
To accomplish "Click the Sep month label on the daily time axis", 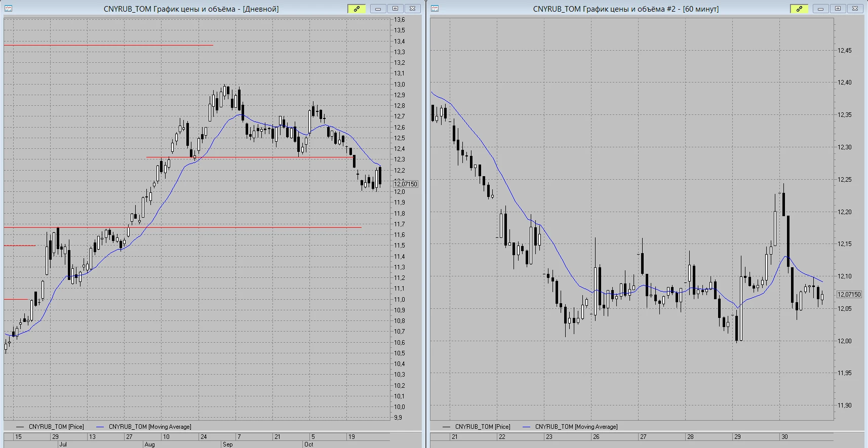I will pos(228,444).
